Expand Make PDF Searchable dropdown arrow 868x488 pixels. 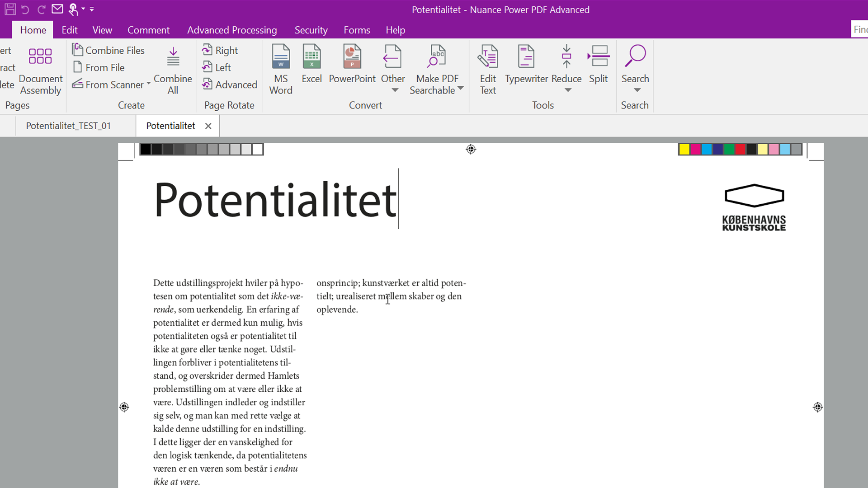(461, 88)
